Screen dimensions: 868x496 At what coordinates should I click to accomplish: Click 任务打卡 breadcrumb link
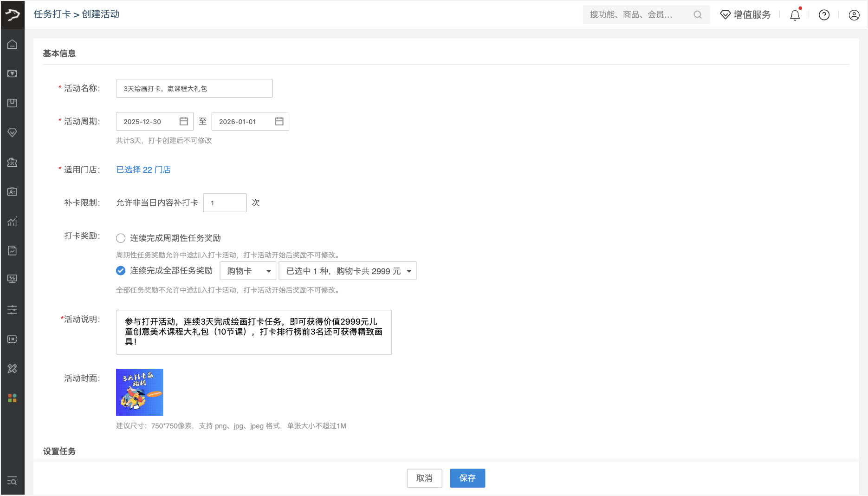pos(52,14)
